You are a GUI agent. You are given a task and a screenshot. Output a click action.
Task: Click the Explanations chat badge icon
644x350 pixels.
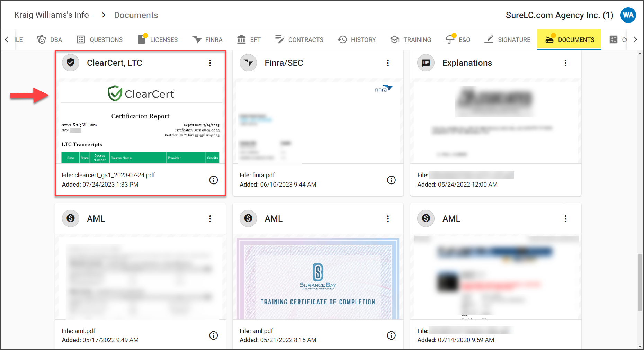tap(426, 63)
